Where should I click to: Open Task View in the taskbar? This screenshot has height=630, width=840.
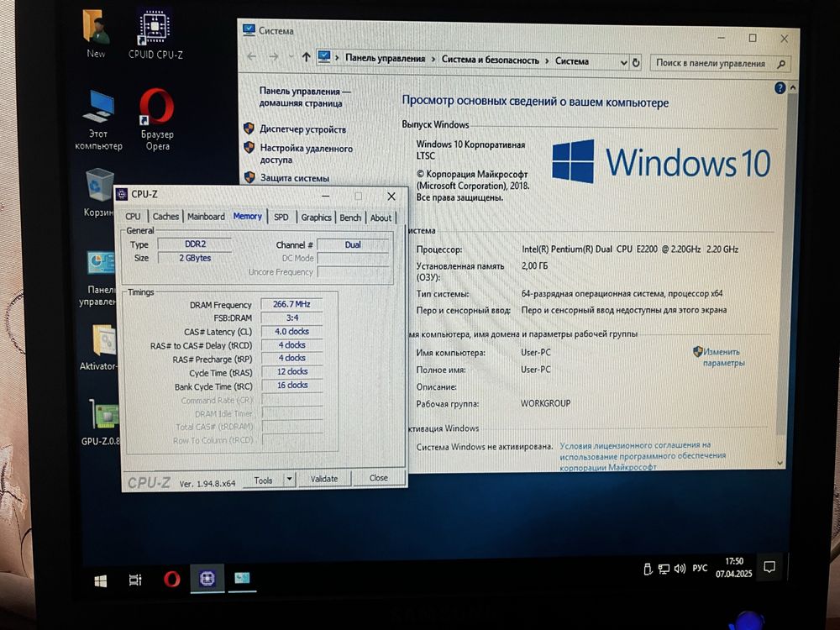(x=135, y=580)
